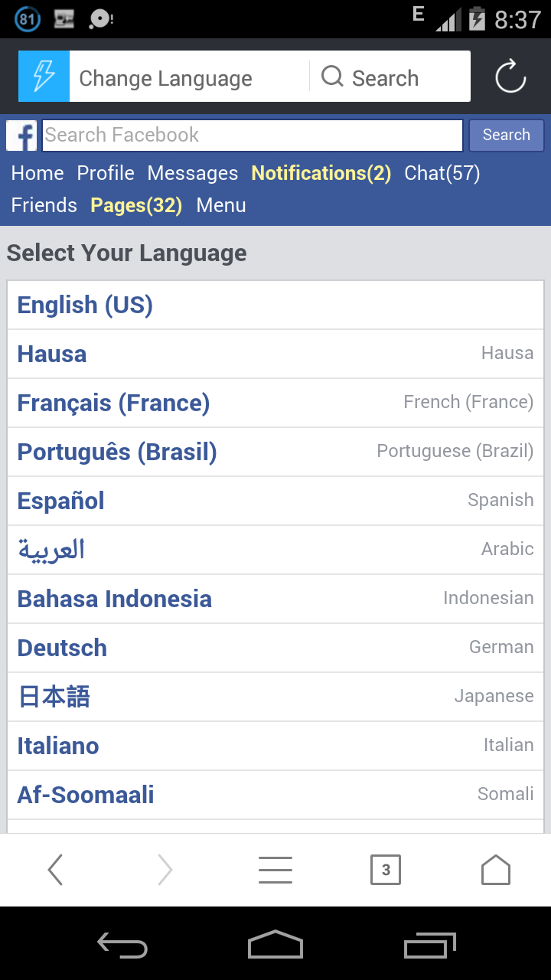The width and height of the screenshot is (551, 980).
Task: Open Pages(32) in the Facebook nav
Action: [136, 206]
